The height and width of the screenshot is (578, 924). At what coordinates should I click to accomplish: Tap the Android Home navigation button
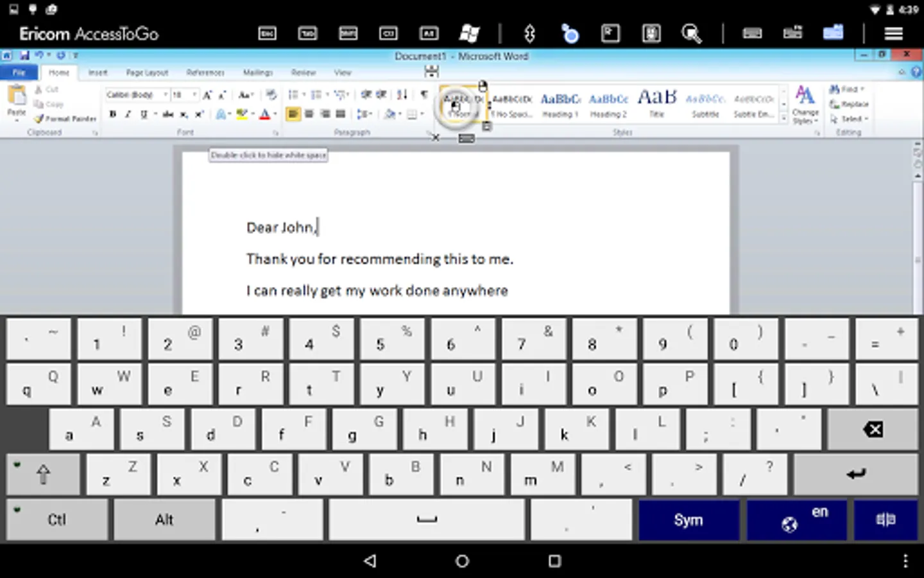tap(462, 561)
